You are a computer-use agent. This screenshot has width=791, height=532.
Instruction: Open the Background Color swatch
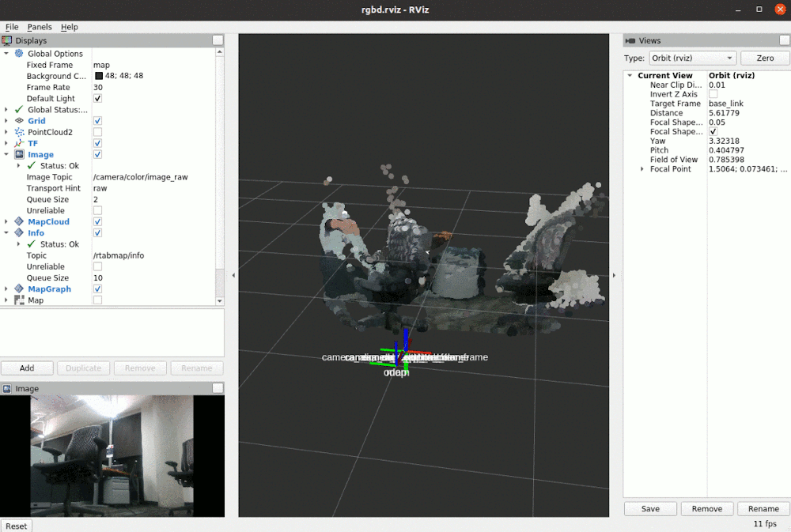[x=99, y=75]
